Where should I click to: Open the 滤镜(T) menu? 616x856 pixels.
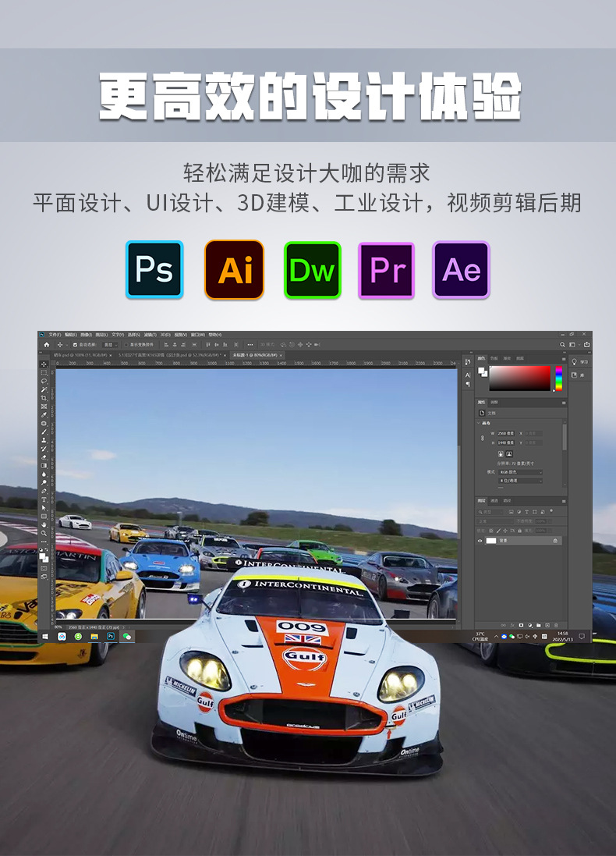[x=150, y=335]
